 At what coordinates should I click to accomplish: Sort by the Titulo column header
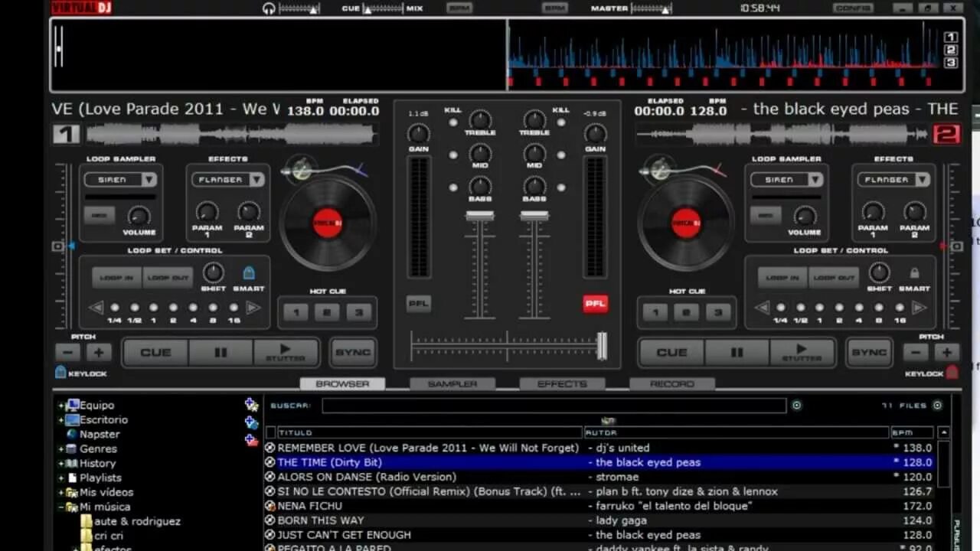429,432
